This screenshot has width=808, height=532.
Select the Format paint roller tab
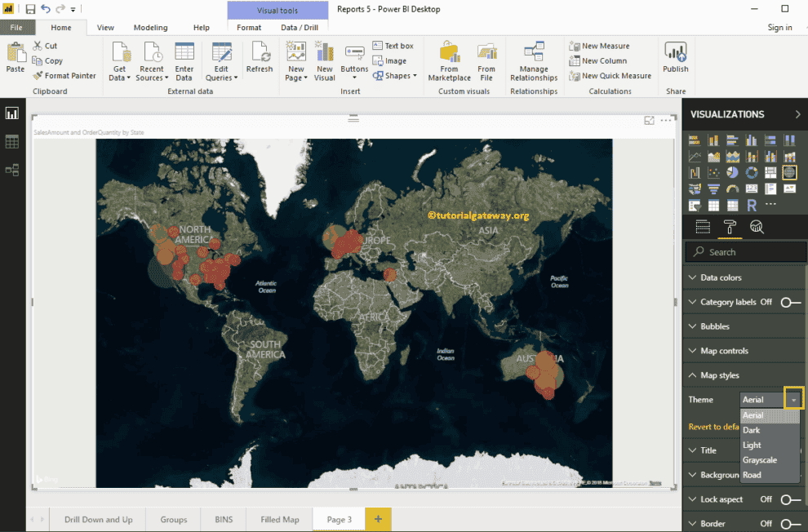(x=730, y=228)
